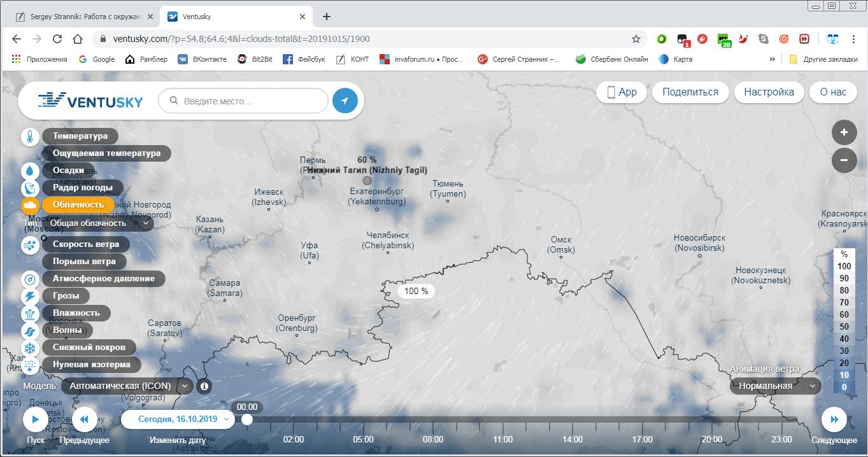This screenshot has height=457, width=868.
Task: Click the raindrop precipitation layer icon
Action: (x=30, y=171)
